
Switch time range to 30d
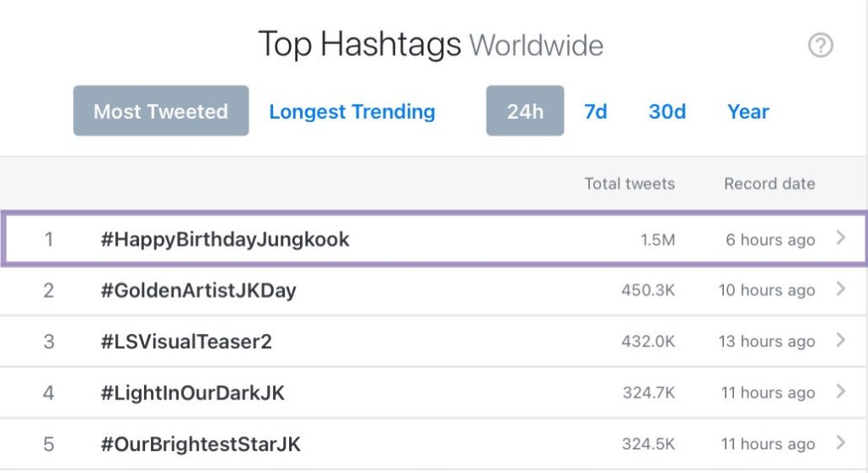click(x=667, y=111)
